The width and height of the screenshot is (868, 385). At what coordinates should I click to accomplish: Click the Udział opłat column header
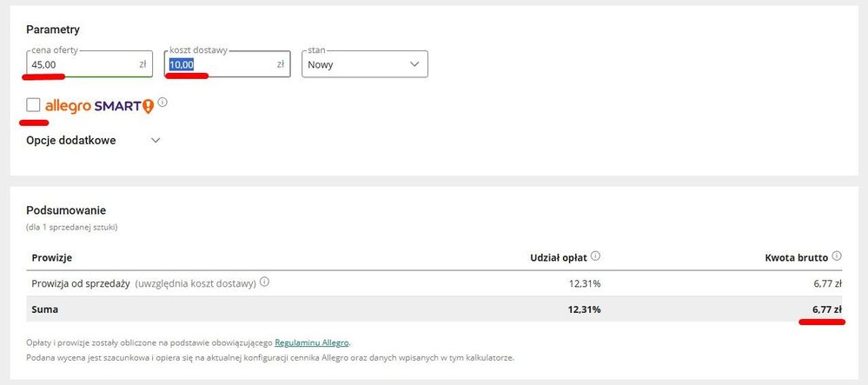pyautogui.click(x=558, y=257)
